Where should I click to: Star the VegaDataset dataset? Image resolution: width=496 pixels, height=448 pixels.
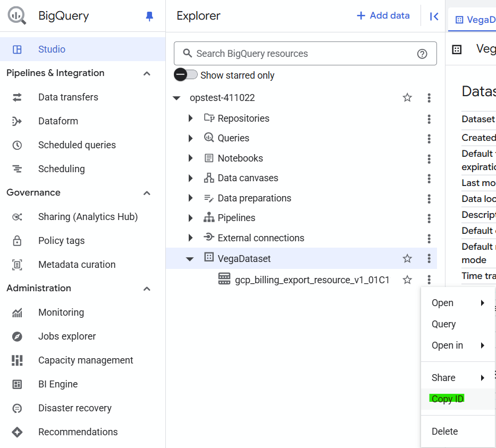(407, 259)
